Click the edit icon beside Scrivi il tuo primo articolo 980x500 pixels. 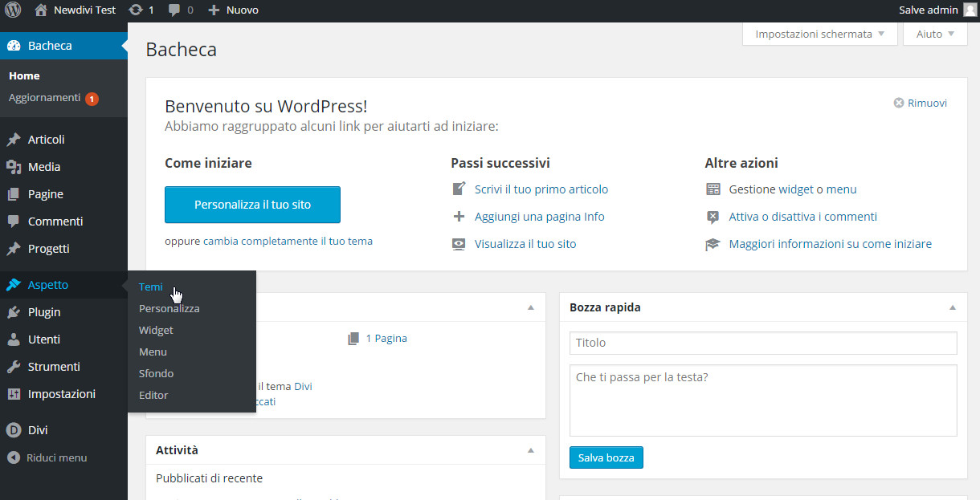[459, 189]
